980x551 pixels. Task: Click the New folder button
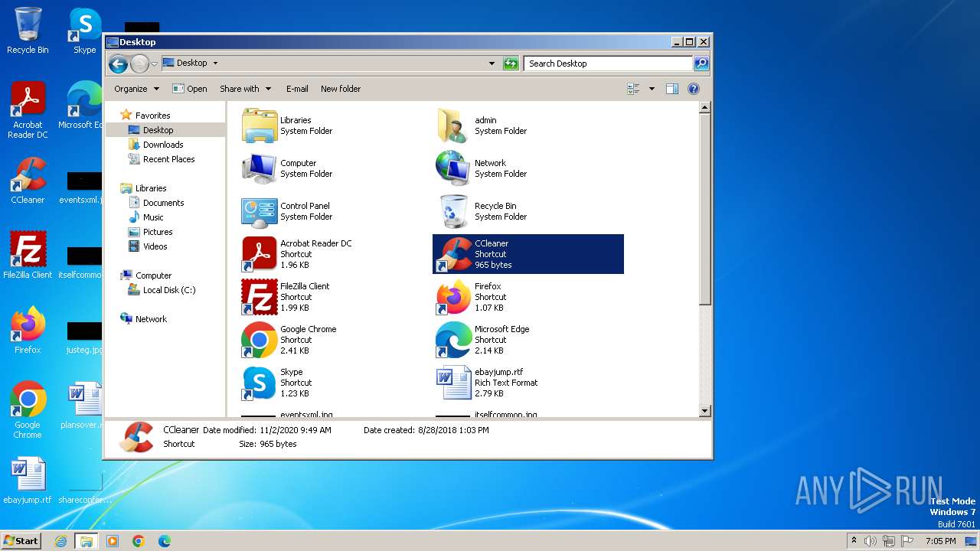pos(341,89)
